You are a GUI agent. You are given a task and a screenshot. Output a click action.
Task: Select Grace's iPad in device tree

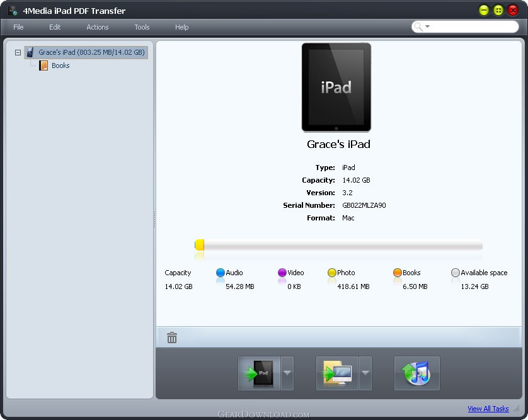pos(86,52)
